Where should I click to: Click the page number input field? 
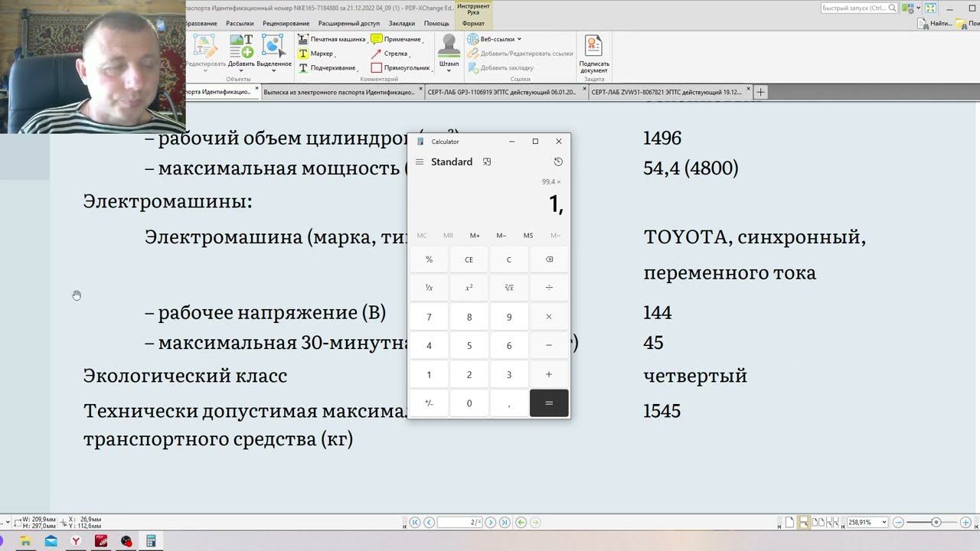pyautogui.click(x=460, y=522)
